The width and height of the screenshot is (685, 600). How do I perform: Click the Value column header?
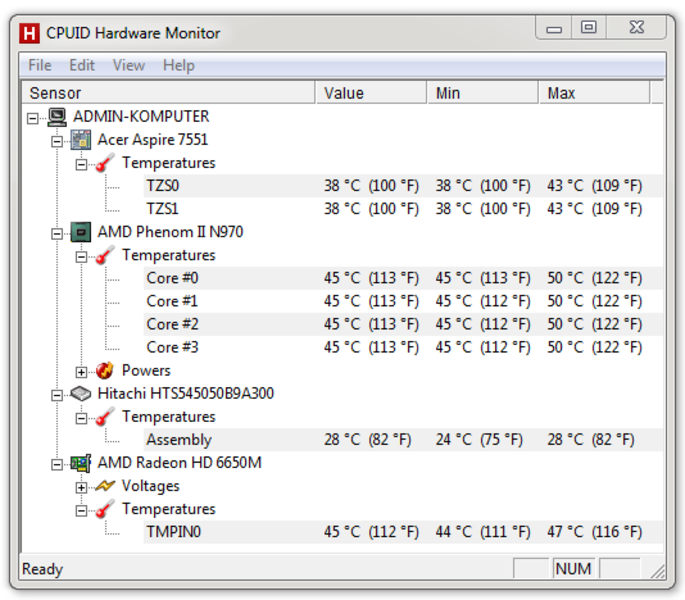pyautogui.click(x=371, y=93)
